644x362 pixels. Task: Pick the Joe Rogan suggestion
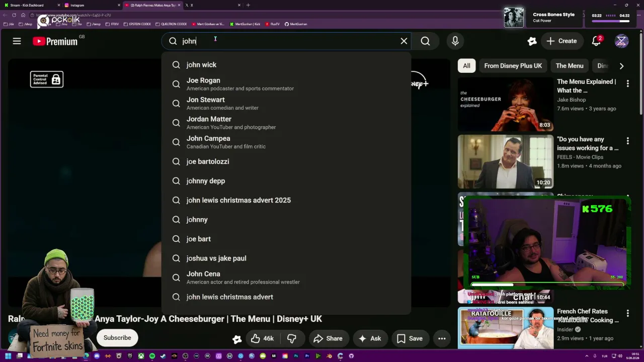point(286,84)
